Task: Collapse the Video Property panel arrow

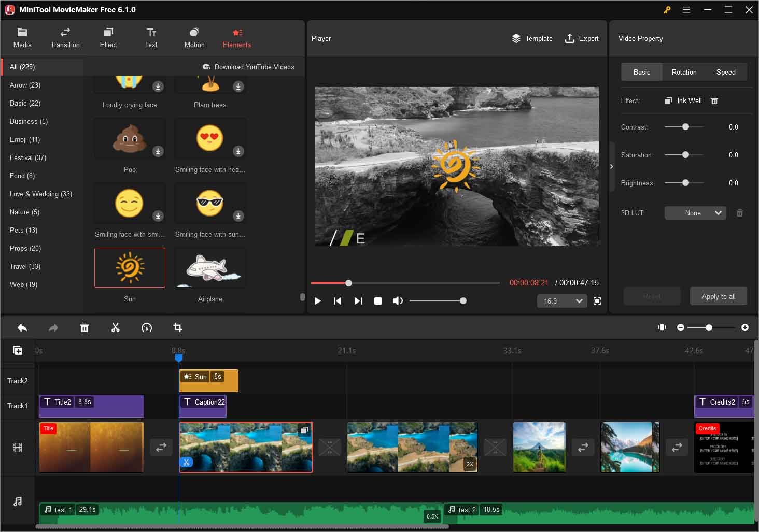Action: [x=612, y=166]
